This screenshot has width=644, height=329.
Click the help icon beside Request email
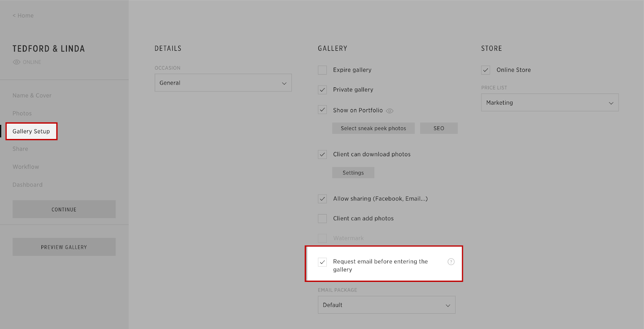point(451,262)
